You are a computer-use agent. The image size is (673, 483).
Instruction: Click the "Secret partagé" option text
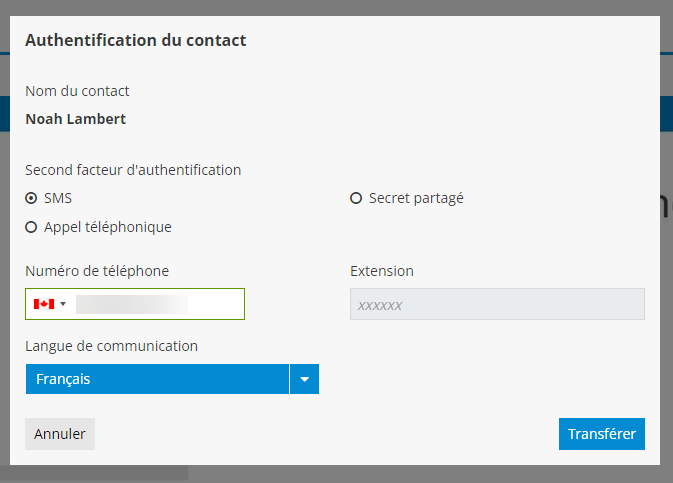[x=416, y=198]
